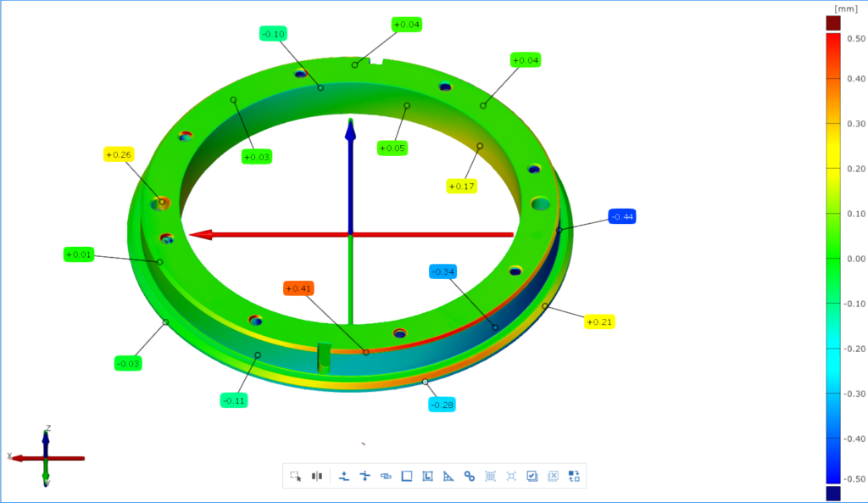Click the -0.34 deviation annotation tag
The image size is (868, 503).
[x=443, y=271]
